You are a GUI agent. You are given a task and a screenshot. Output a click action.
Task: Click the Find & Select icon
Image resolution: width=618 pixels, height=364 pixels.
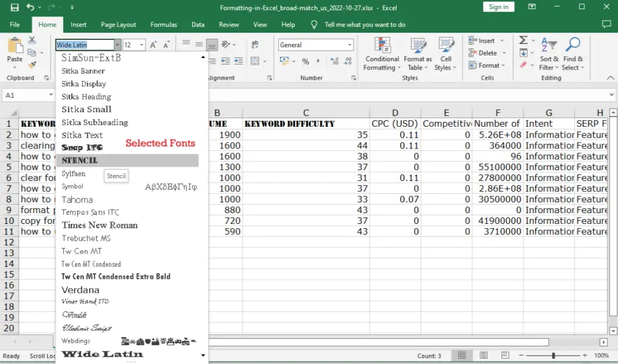[573, 54]
